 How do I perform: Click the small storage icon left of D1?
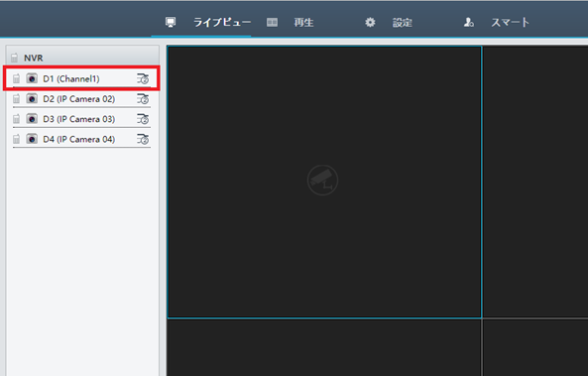coord(16,78)
